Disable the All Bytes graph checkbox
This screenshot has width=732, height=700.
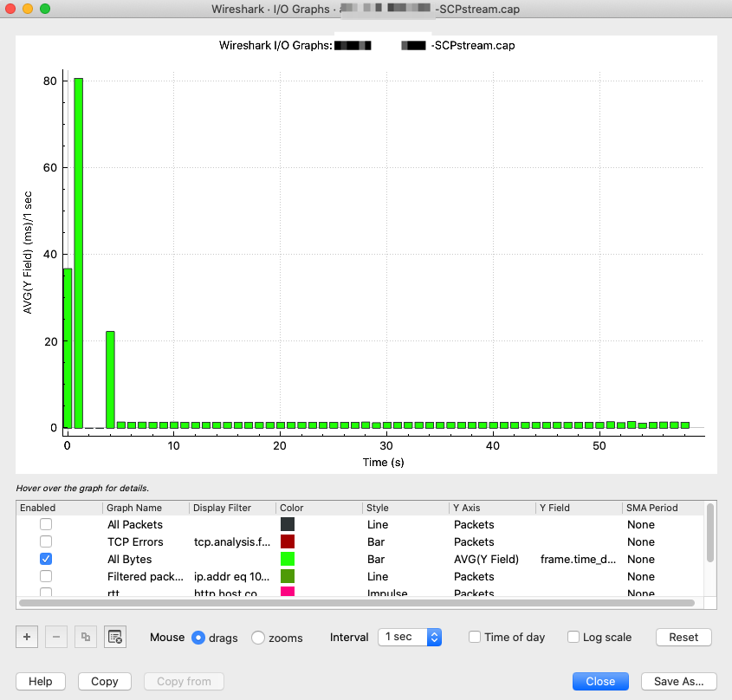(x=46, y=559)
